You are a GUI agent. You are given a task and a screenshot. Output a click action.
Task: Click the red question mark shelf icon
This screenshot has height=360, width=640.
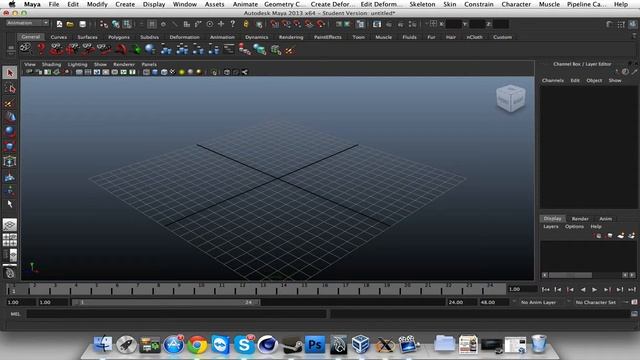coord(41,49)
